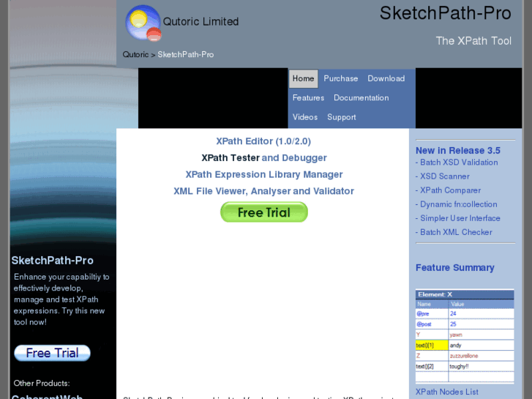Click the blue sidebar Free Trial button

[x=52, y=353]
